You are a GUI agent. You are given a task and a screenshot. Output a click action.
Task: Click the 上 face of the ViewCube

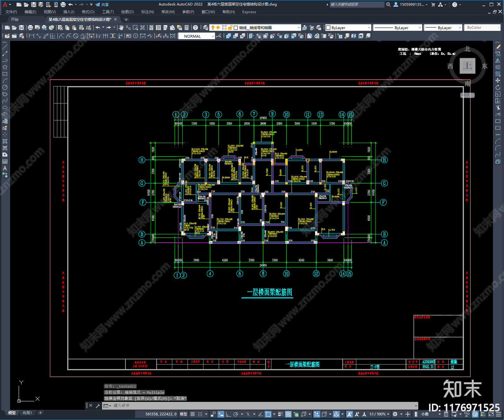tap(467, 66)
